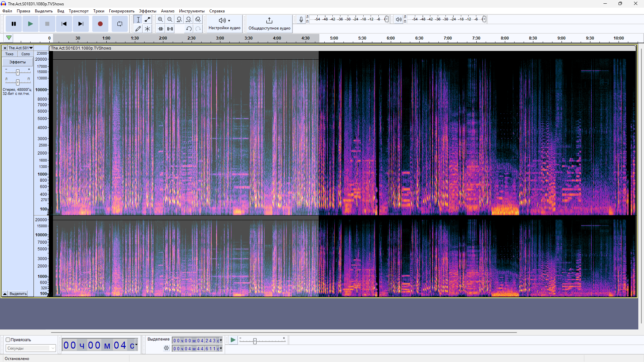
Task: Enable the Привязать snapping checkbox
Action: 8,340
